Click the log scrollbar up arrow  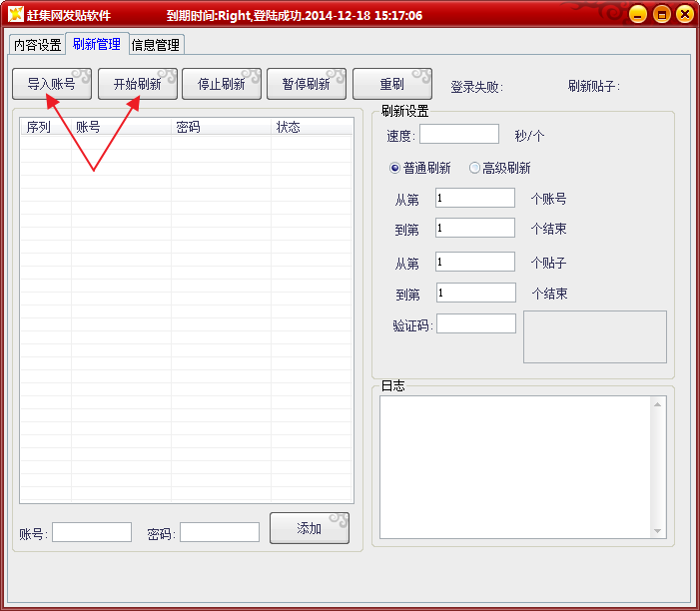click(x=658, y=404)
